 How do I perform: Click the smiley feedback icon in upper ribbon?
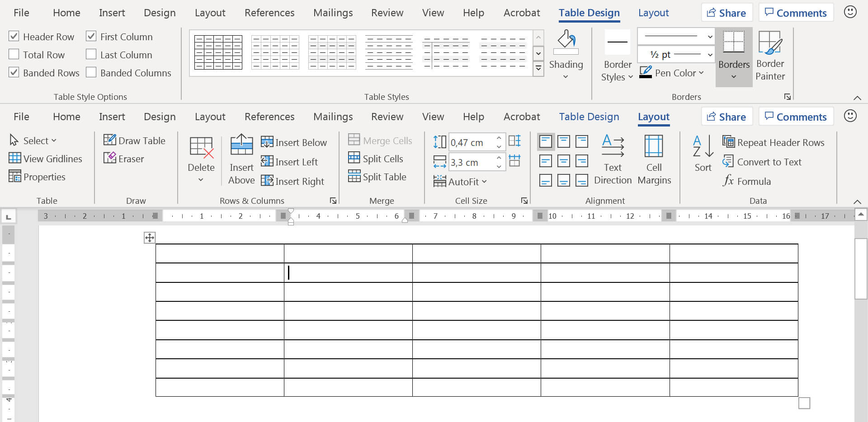click(x=850, y=12)
